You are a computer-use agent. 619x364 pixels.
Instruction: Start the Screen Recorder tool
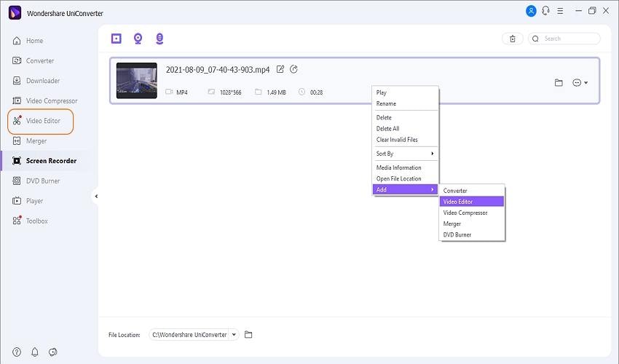(x=117, y=39)
